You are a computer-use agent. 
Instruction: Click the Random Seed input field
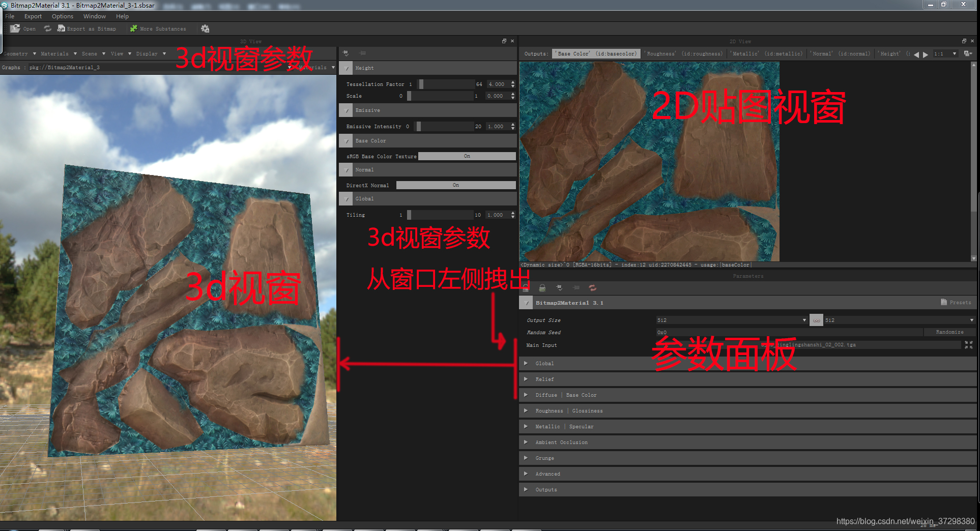click(789, 333)
